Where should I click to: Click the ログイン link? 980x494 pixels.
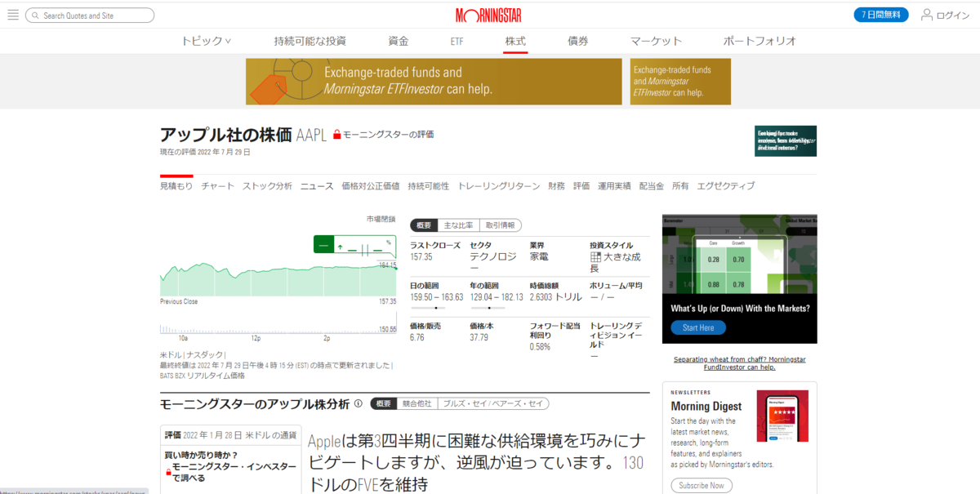(x=953, y=16)
